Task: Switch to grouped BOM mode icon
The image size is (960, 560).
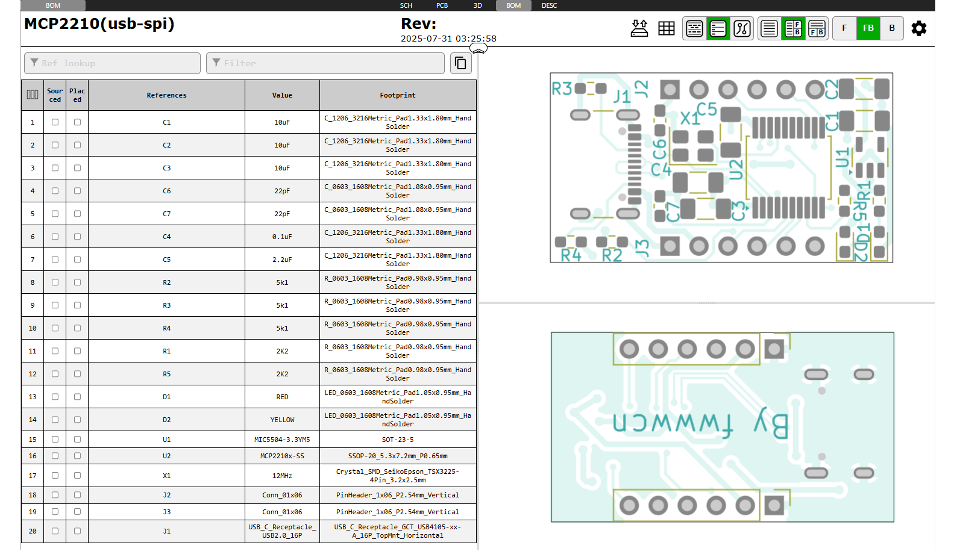Action: 694,28
